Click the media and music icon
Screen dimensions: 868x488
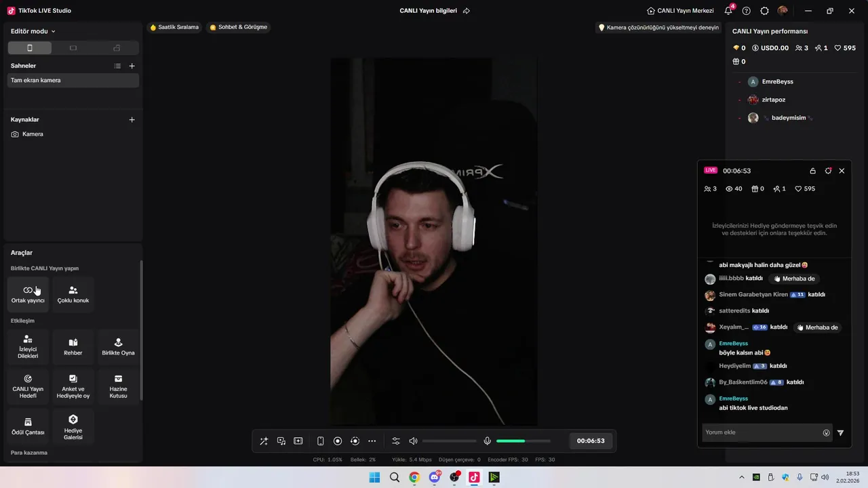tap(281, 441)
